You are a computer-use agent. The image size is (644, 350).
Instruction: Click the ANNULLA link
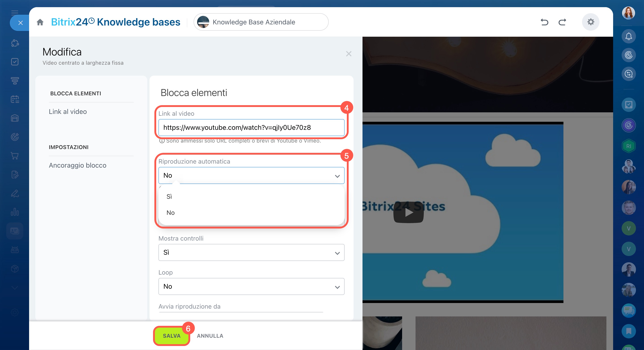(x=210, y=336)
